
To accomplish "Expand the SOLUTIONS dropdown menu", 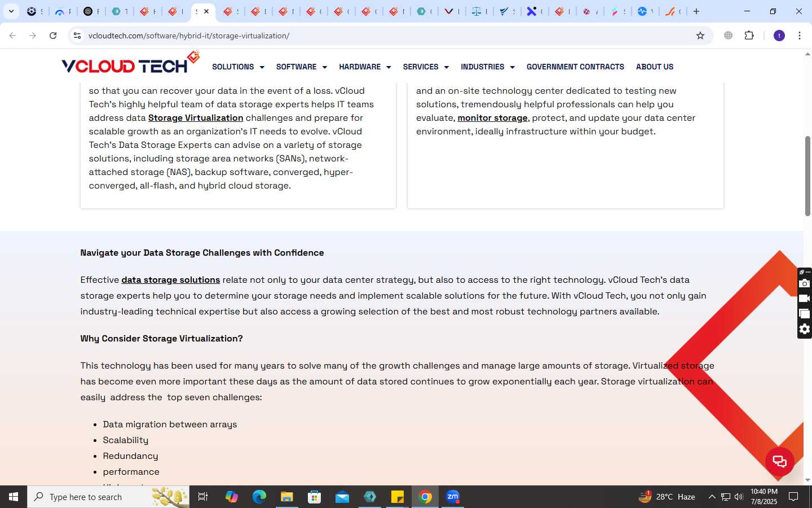I will tap(238, 67).
